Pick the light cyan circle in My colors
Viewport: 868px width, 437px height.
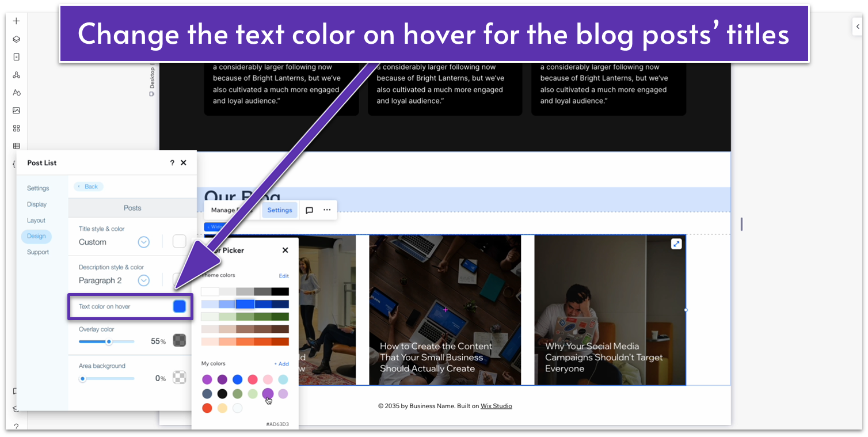[283, 379]
